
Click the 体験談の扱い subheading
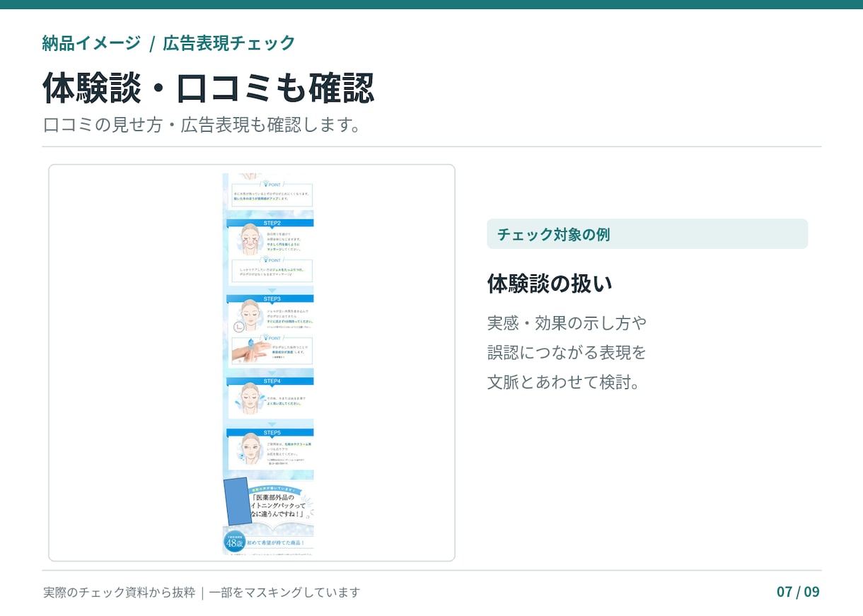point(550,284)
